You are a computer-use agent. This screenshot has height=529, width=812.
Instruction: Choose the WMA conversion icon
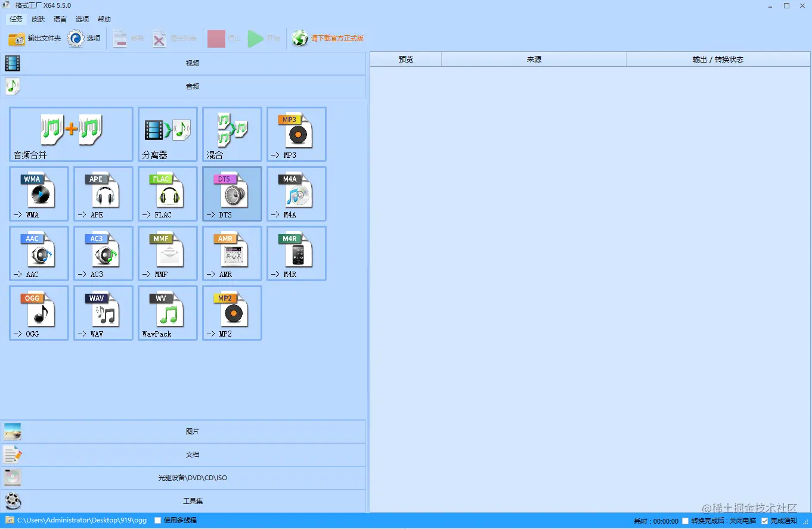tap(39, 194)
